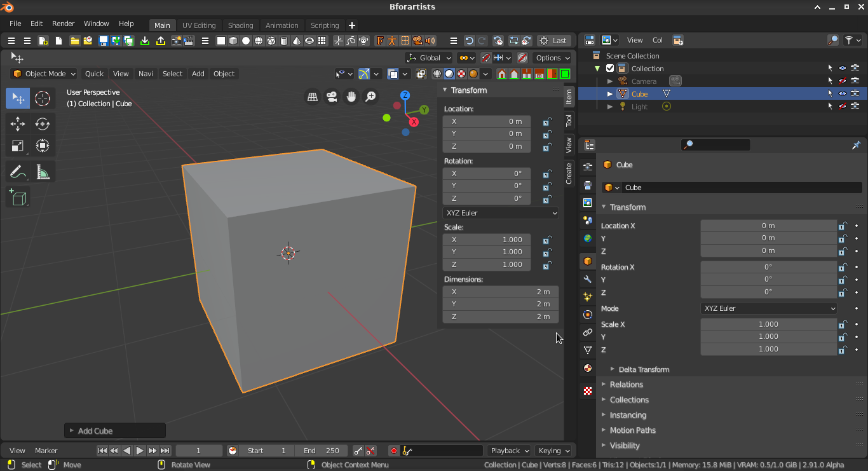Choose the Annotate pencil tool

[18, 172]
